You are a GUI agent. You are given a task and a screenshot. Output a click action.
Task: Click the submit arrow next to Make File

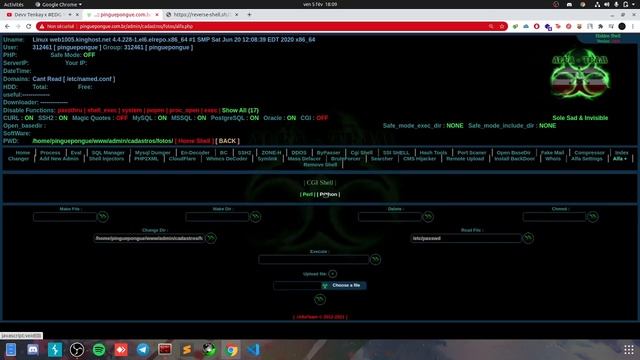tap(103, 217)
